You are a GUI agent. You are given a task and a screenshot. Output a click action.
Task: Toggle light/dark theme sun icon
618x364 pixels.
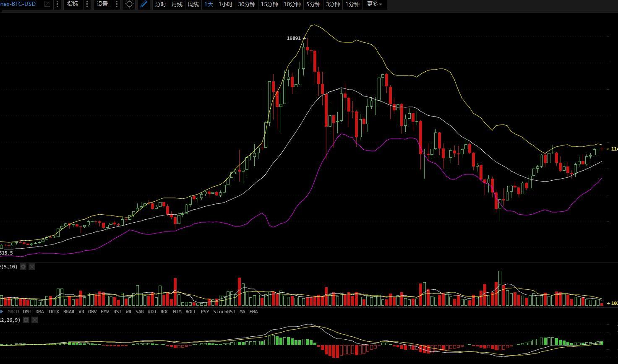130,4
